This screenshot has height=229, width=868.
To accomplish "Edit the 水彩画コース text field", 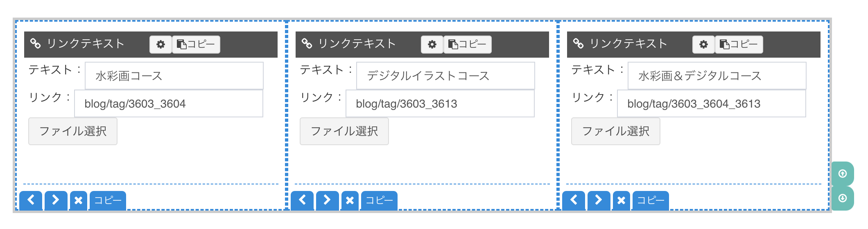I will click(174, 76).
